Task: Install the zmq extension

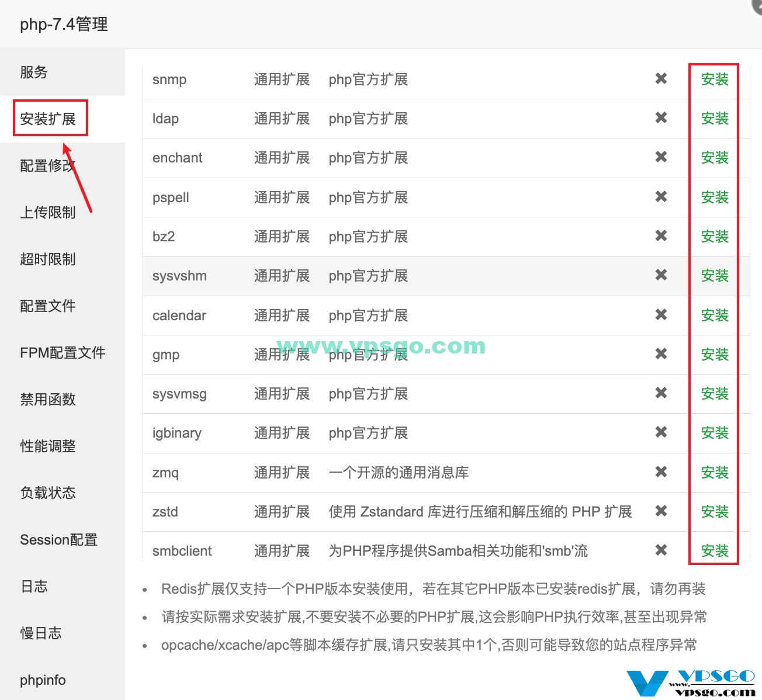Action: (x=715, y=473)
